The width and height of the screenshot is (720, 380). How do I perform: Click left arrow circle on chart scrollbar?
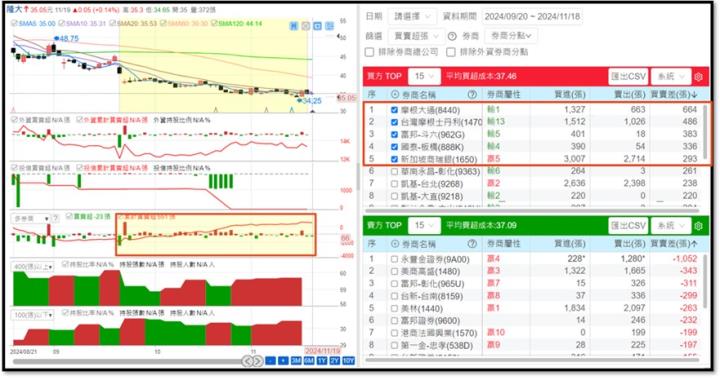coord(248,361)
